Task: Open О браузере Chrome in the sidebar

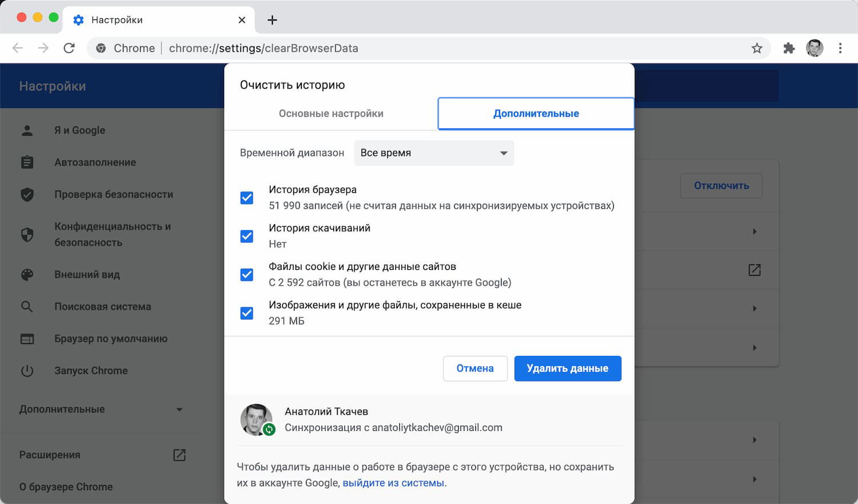Action: [x=66, y=487]
